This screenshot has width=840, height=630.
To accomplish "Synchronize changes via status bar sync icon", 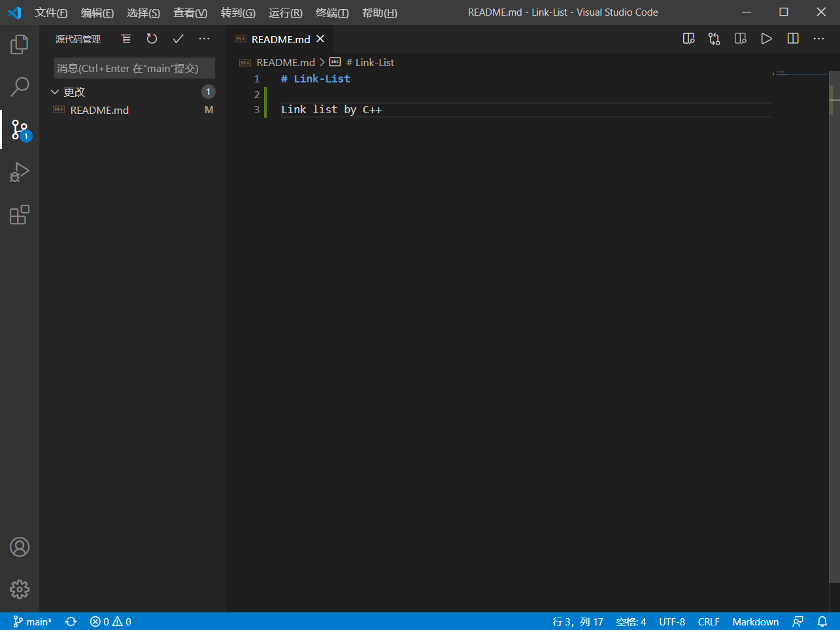I will coord(71,621).
